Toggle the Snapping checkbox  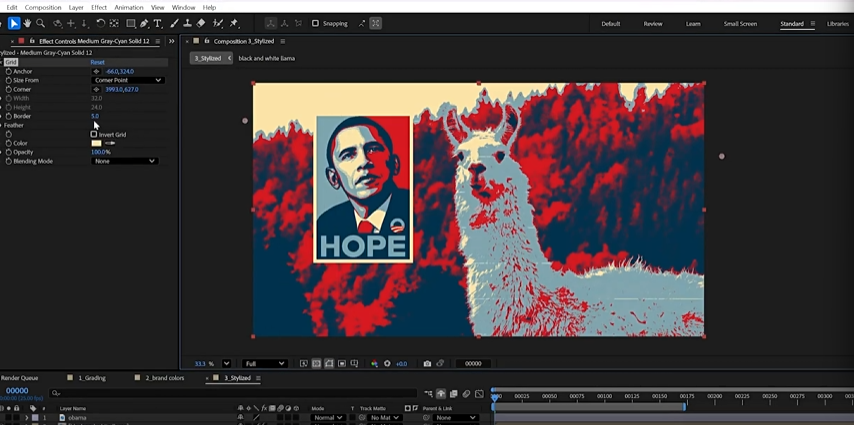[316, 23]
